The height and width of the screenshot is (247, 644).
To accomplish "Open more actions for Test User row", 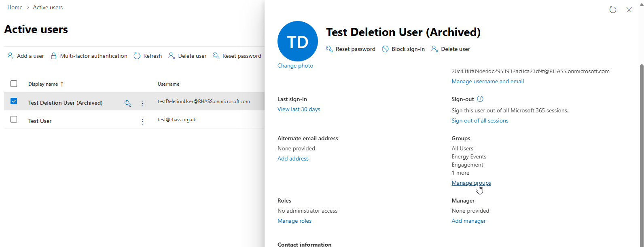I will tap(142, 121).
